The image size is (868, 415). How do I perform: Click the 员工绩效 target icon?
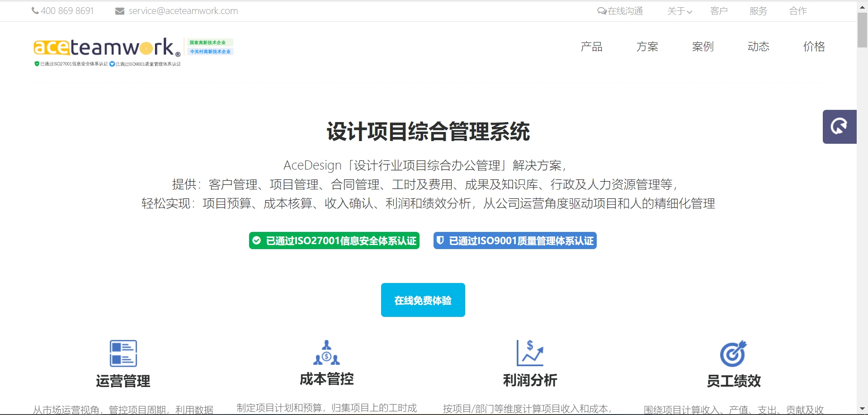point(733,354)
